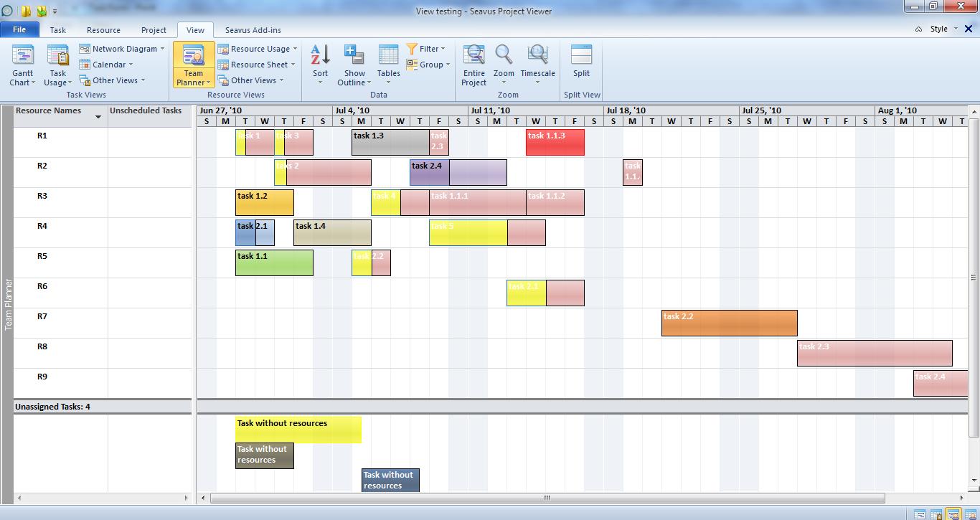Viewport: 980px width, 520px height.
Task: Customize Quick Access Toolbar dropdown
Action: pyautogui.click(x=55, y=11)
